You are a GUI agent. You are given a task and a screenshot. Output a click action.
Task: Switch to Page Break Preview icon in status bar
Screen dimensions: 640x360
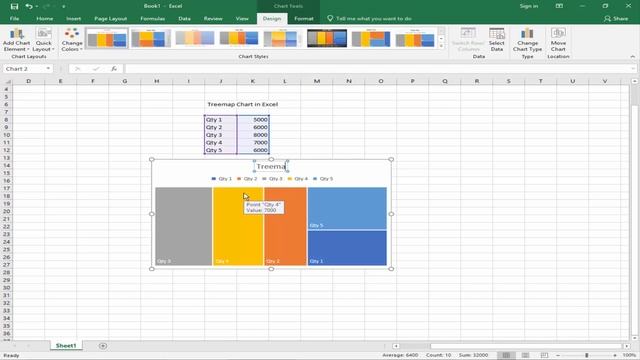544,356
